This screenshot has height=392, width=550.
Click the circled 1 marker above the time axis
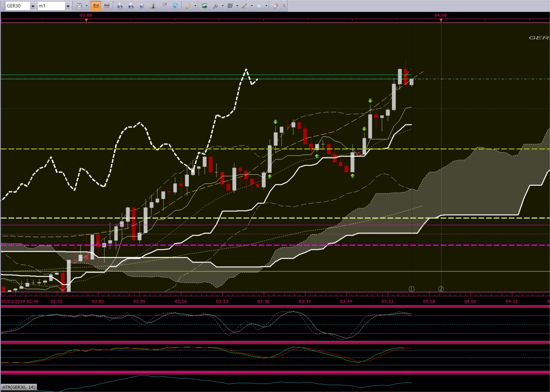[x=411, y=289]
